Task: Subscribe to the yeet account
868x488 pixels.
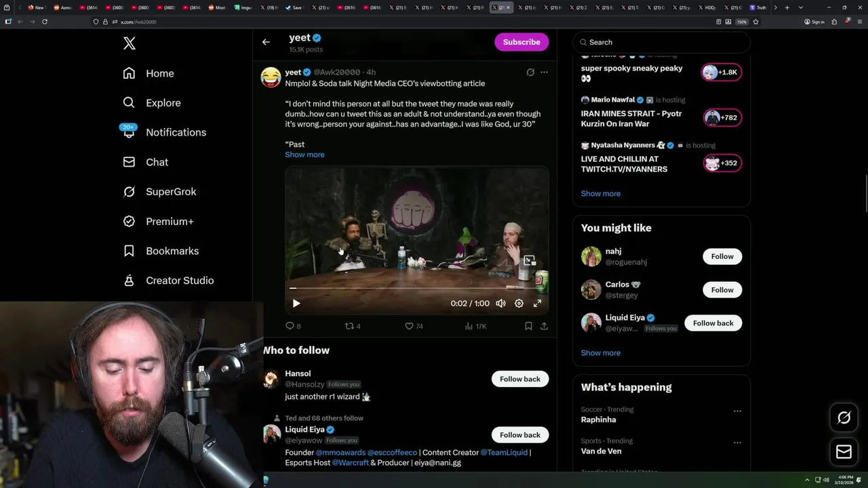Action: click(521, 42)
